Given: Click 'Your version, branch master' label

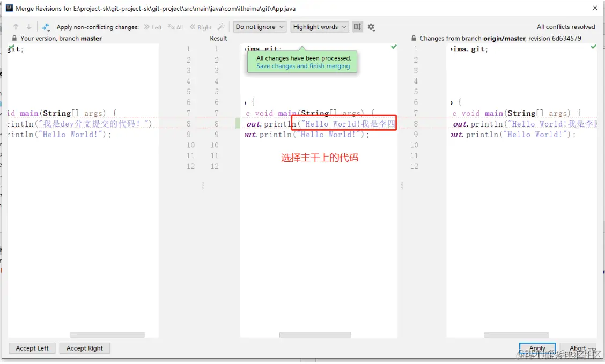Looking at the screenshot, I should coord(61,38).
